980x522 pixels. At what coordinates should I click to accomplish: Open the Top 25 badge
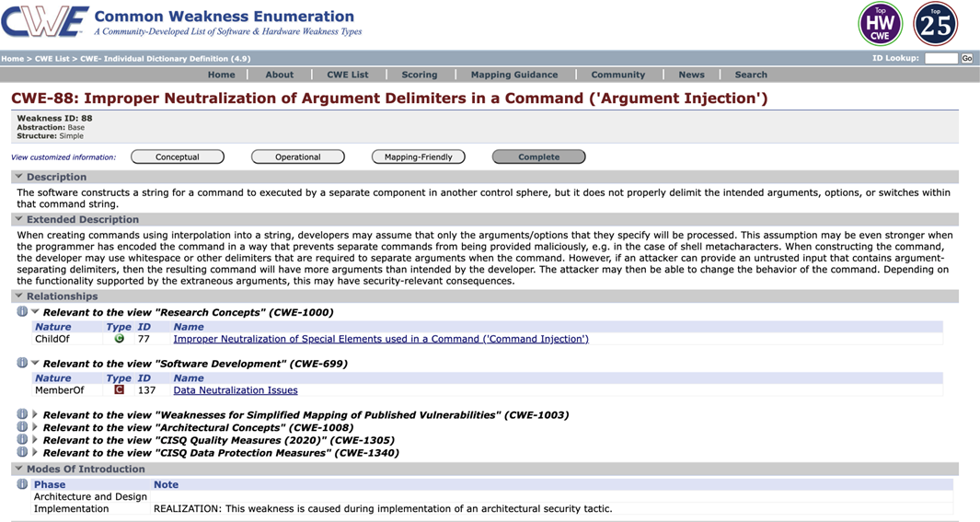[935, 24]
